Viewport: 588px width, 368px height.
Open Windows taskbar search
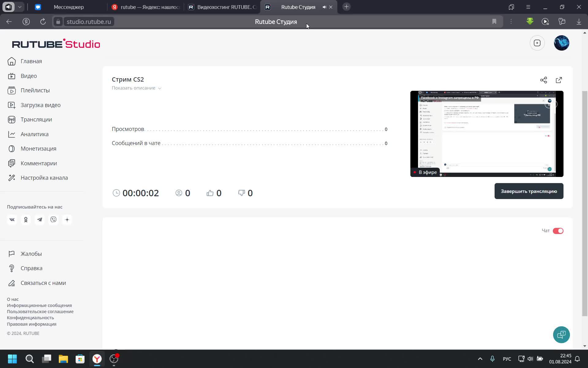(x=30, y=359)
